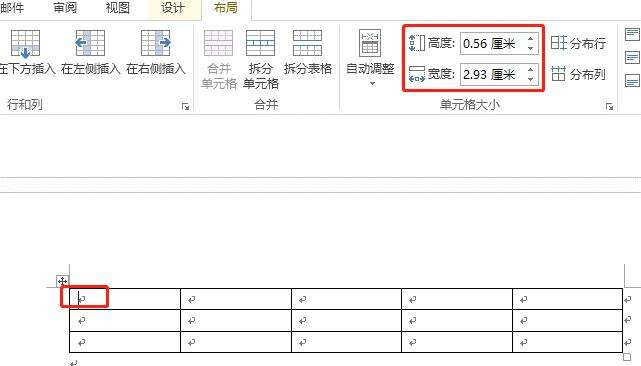Click the second cell in first row
641x366 pixels.
coord(236,299)
